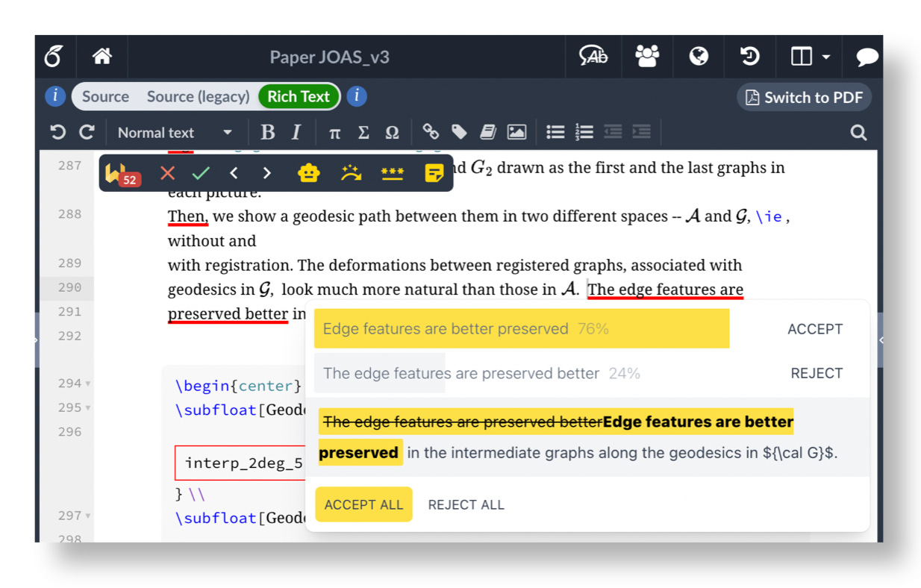Image resolution: width=921 pixels, height=588 pixels.
Task: Open the Writefull robot assistant icon
Action: pos(307,172)
